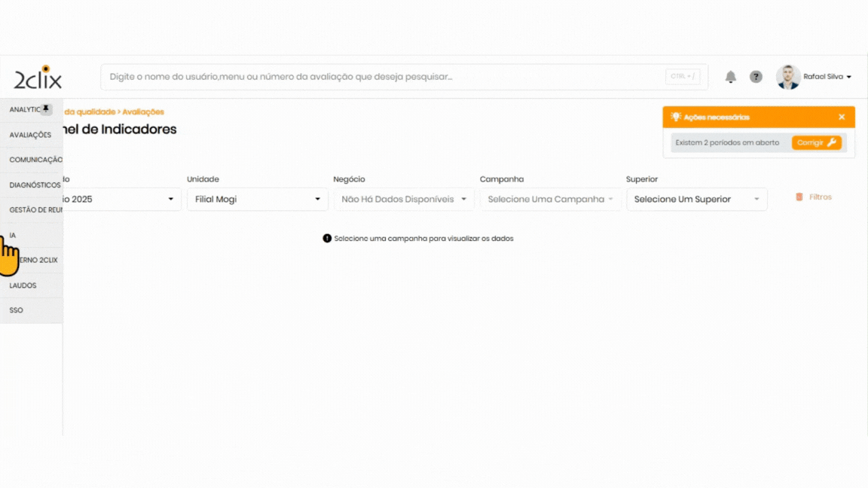This screenshot has height=488, width=868.
Task: Open Diagnósticos in the side menu
Action: tap(34, 185)
